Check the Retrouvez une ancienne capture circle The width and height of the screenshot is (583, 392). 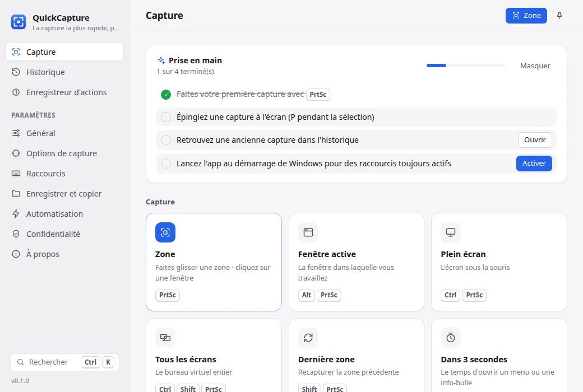(x=166, y=140)
